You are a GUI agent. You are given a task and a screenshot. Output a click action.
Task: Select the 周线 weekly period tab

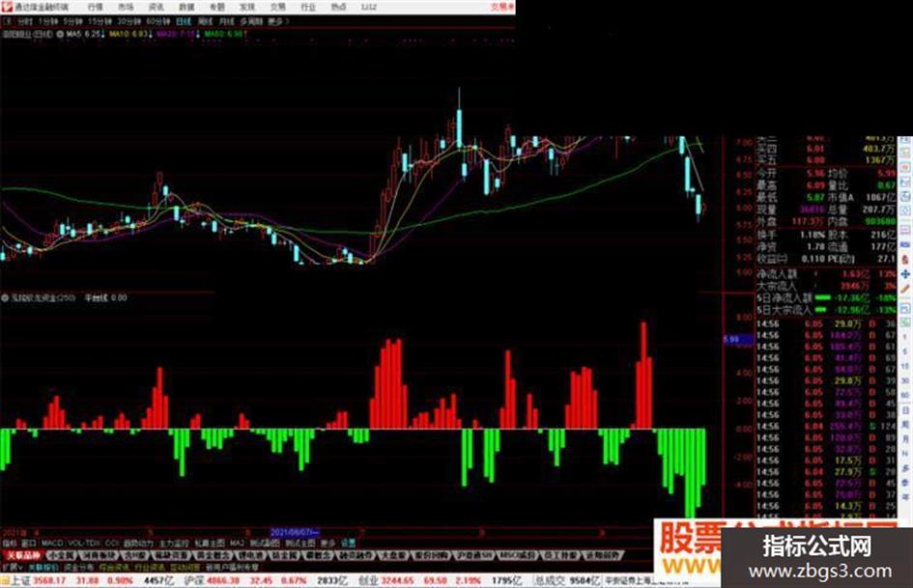[205, 21]
